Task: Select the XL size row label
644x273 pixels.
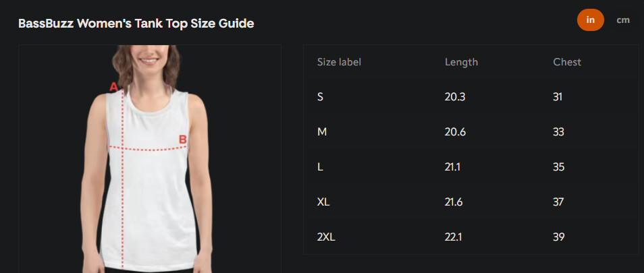Action: point(323,202)
